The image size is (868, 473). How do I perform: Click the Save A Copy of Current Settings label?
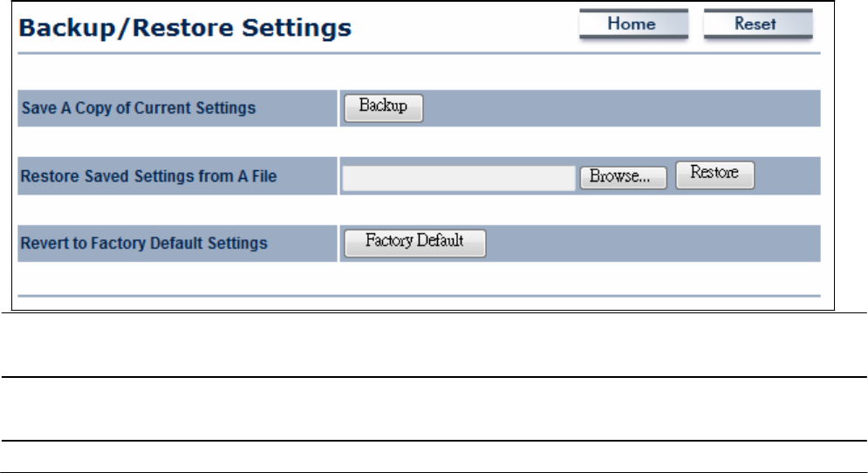[x=139, y=108]
